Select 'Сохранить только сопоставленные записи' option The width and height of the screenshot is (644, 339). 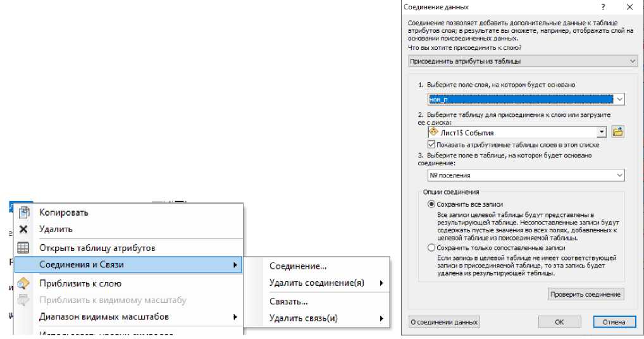(x=431, y=248)
